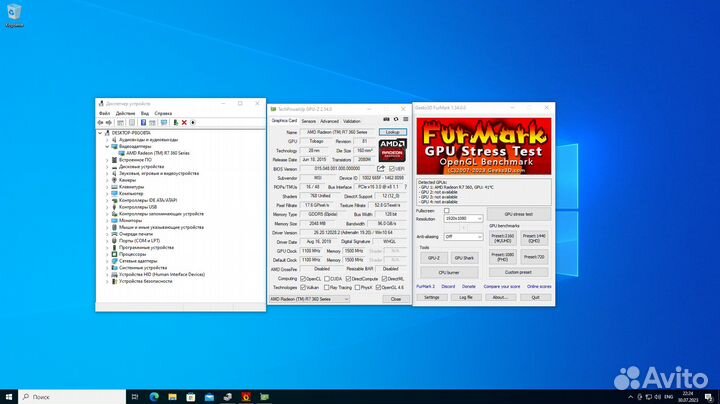
Task: Open FurMark Settings button
Action: tap(432, 297)
